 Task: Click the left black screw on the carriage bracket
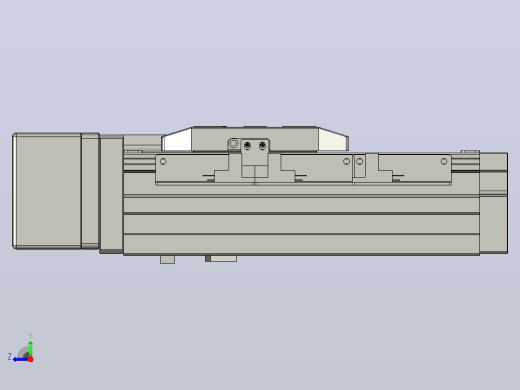(x=247, y=146)
